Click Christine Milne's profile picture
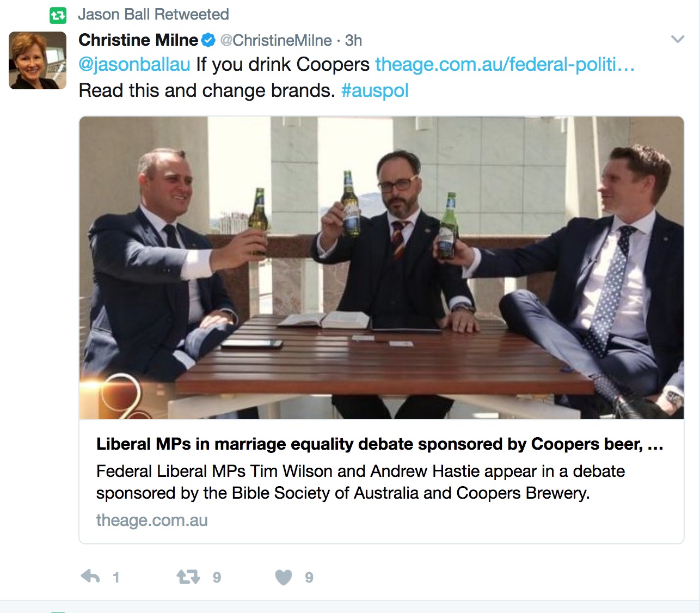Image resolution: width=700 pixels, height=613 pixels. point(37,60)
